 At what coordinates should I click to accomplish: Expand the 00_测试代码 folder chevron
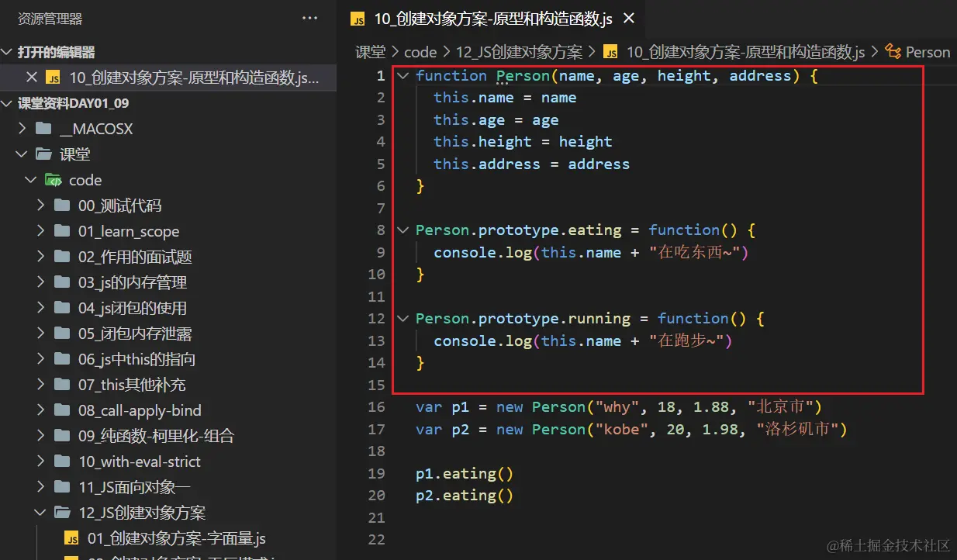(40, 206)
